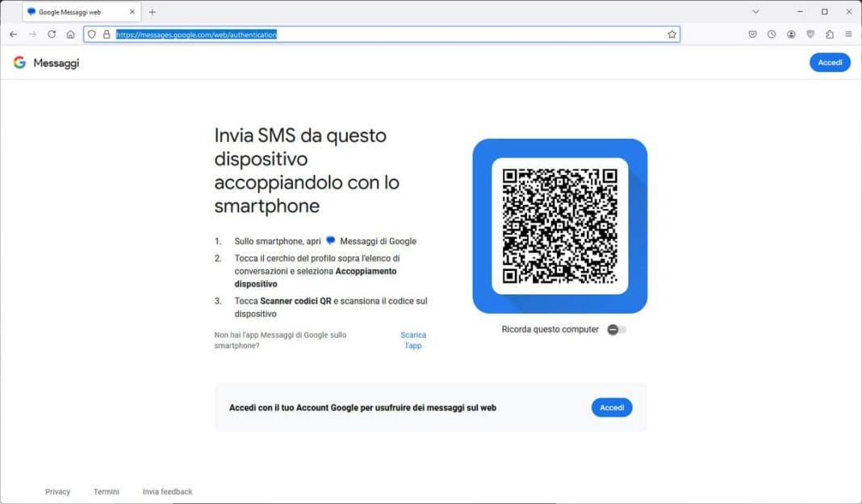
Task: Open a new tab with plus
Action: 153,11
